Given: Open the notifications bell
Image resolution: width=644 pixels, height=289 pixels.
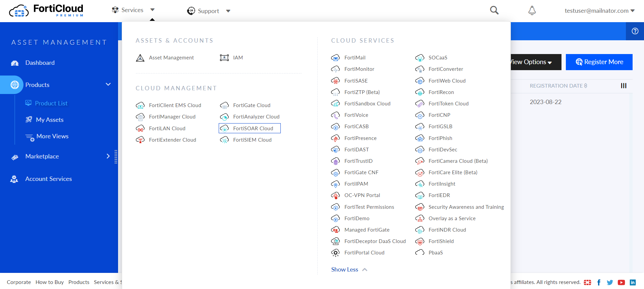Looking at the screenshot, I should click(x=532, y=10).
